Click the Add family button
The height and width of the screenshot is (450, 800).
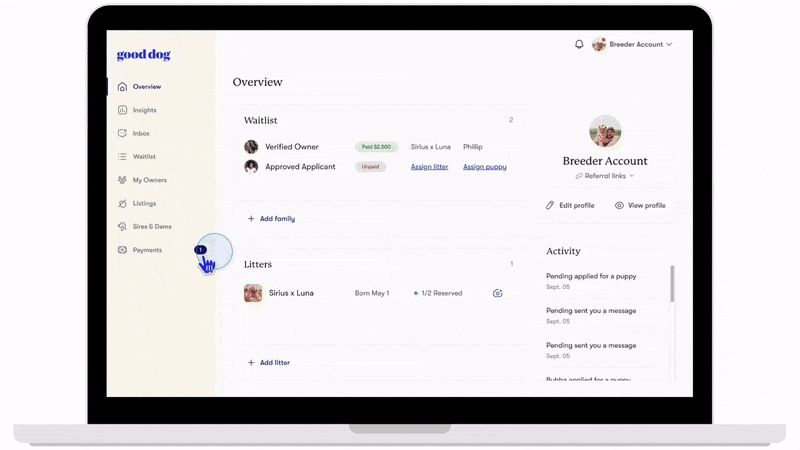271,218
